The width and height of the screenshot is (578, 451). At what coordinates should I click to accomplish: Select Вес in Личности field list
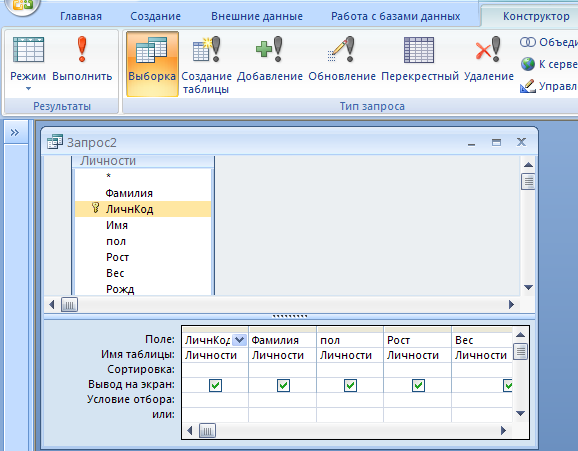click(x=143, y=273)
